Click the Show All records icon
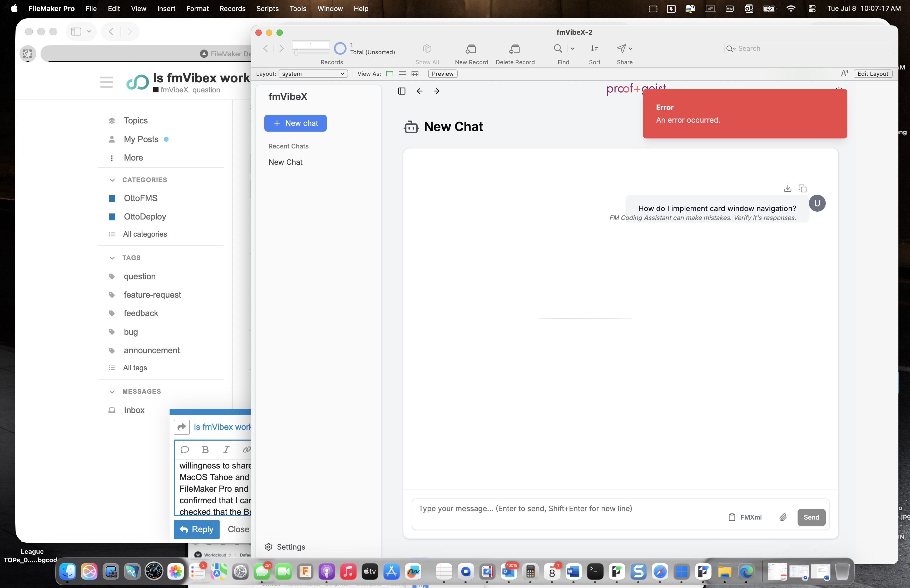 tap(427, 48)
